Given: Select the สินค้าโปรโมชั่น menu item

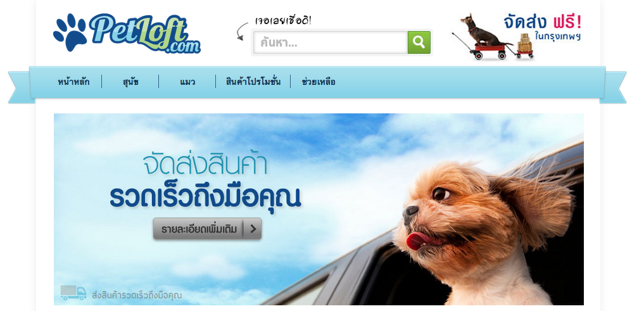Looking at the screenshot, I should point(253,82).
